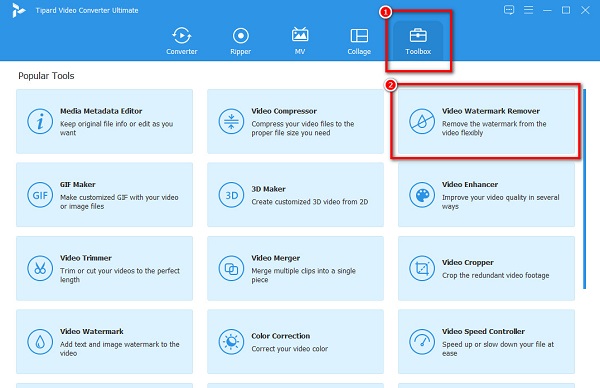Click 'Merge multiple clips into a single piece' text
Viewport: 600px width, 388px height.
(x=303, y=275)
